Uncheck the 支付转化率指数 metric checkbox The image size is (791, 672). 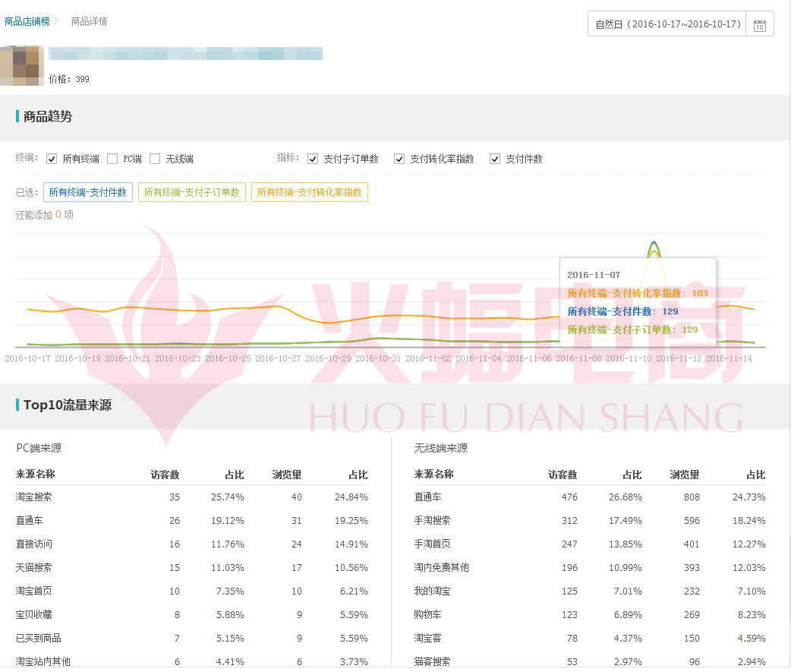399,159
